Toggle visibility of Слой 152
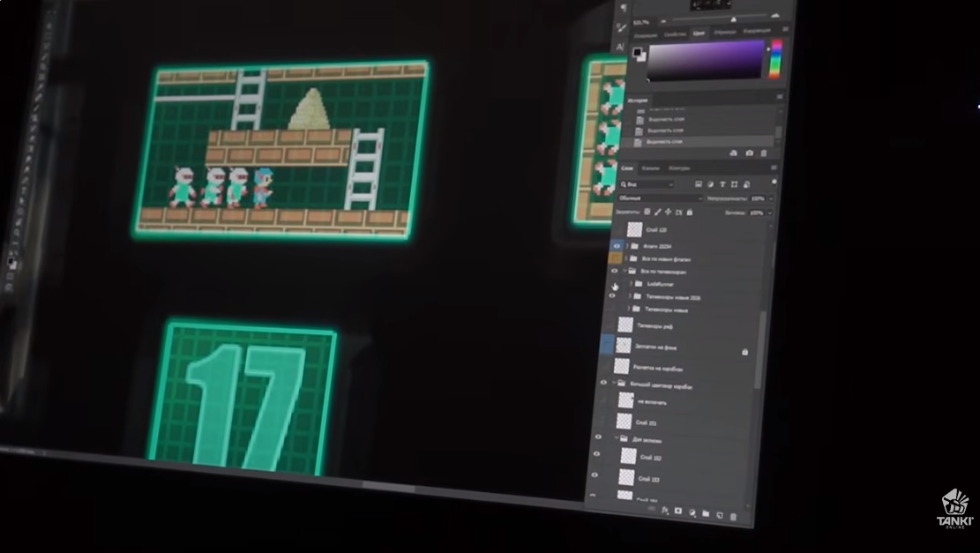980x553 pixels. coord(596,454)
